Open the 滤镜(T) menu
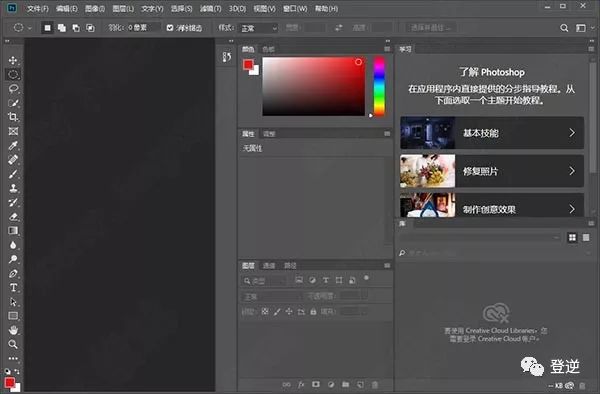 pos(210,8)
